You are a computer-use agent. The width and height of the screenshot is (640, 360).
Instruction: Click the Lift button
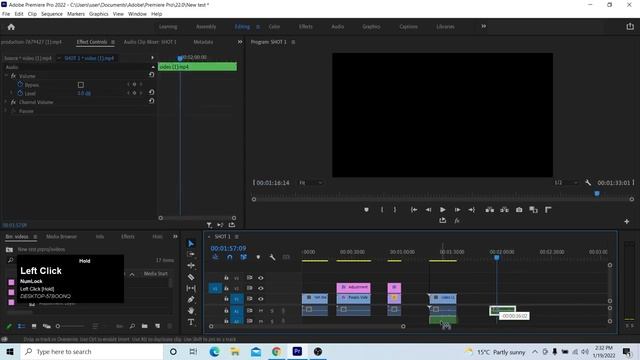point(489,210)
